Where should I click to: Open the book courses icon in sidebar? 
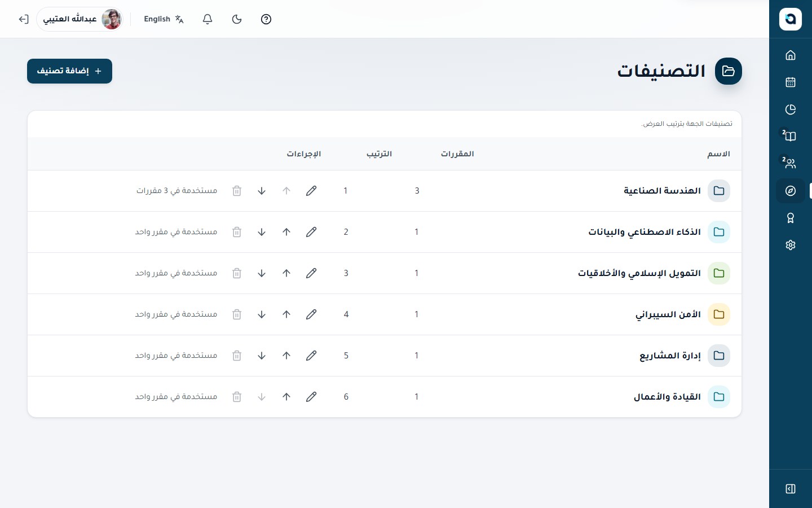(791, 137)
